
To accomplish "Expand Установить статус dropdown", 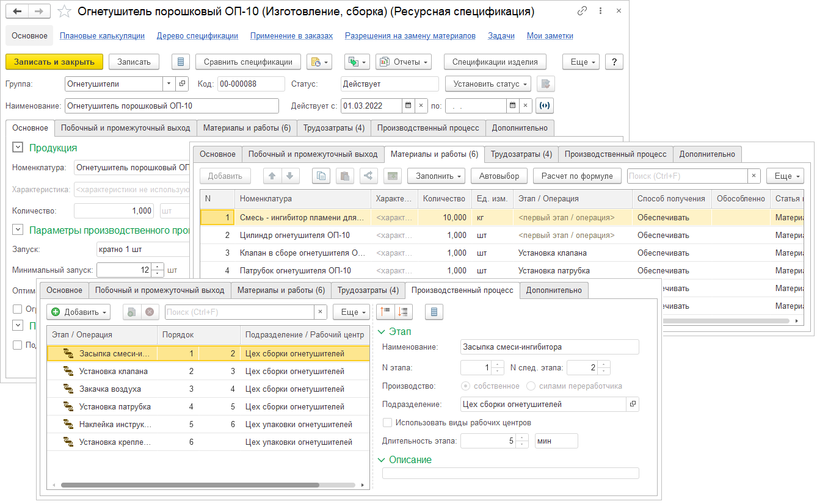I will [x=488, y=84].
